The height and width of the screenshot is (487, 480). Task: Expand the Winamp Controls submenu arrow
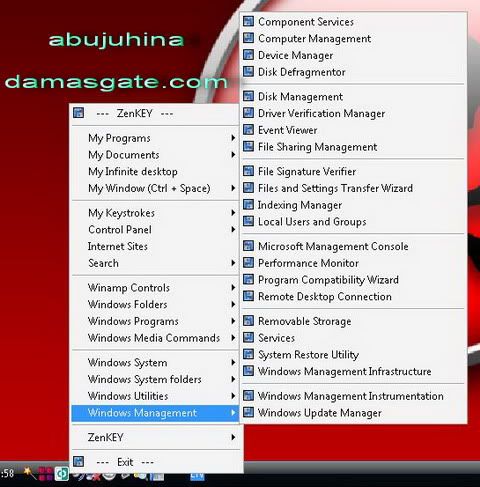pos(233,287)
